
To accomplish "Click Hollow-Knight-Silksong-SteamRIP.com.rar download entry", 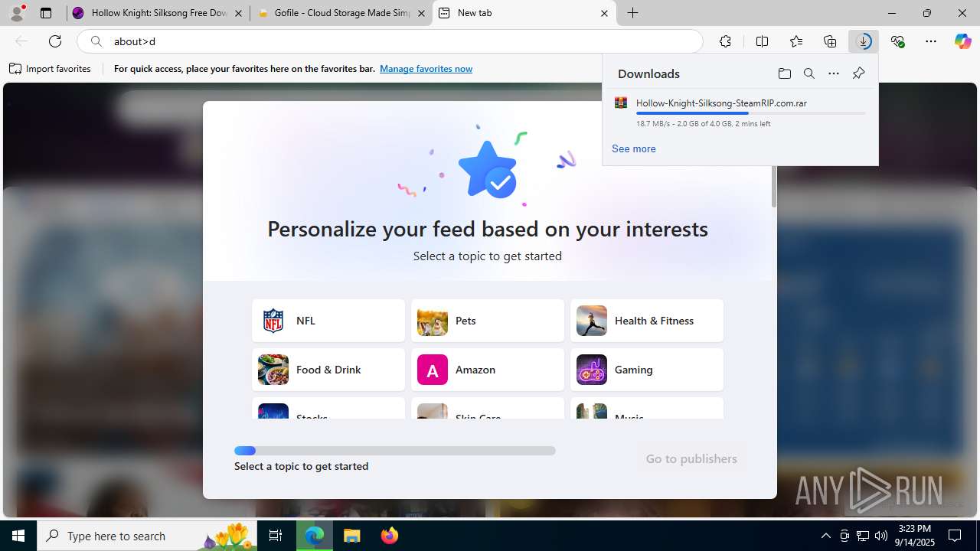I will 740,112.
